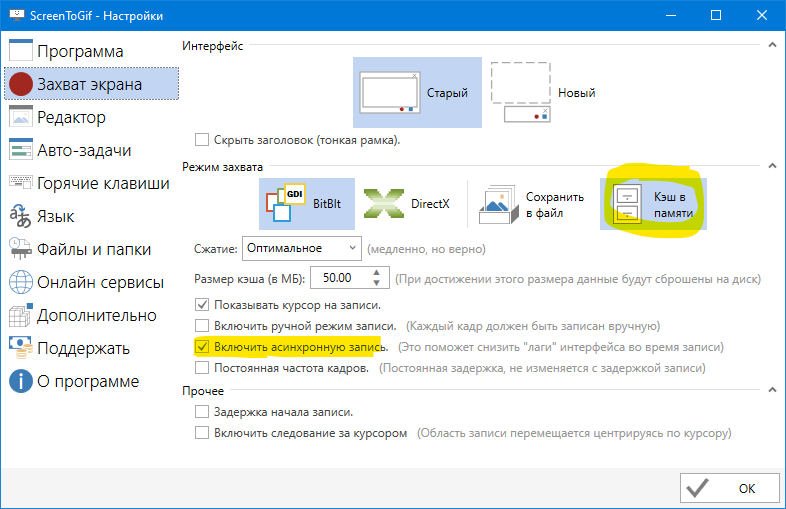Click the red record circle icon
This screenshot has height=509, width=786.
point(21,84)
